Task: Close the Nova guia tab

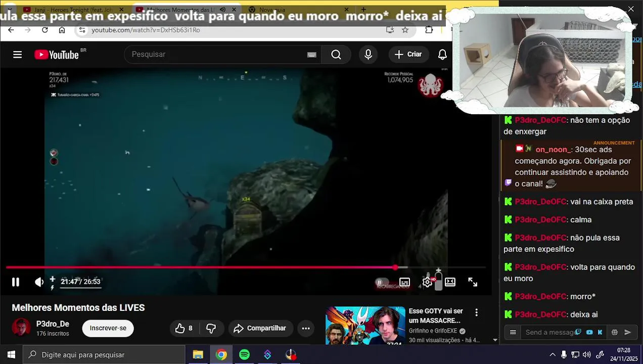Action: coord(347,10)
